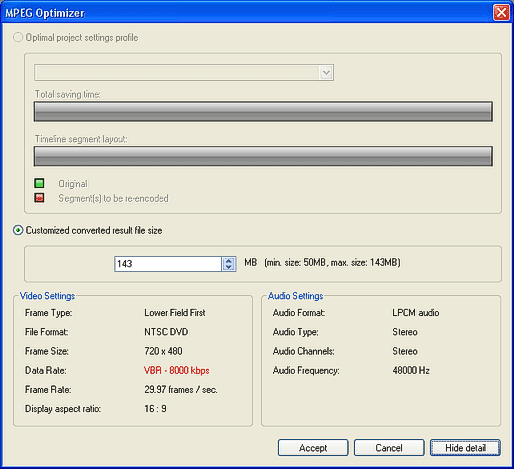
Task: Click the Display aspect ratio label
Action: (63, 409)
